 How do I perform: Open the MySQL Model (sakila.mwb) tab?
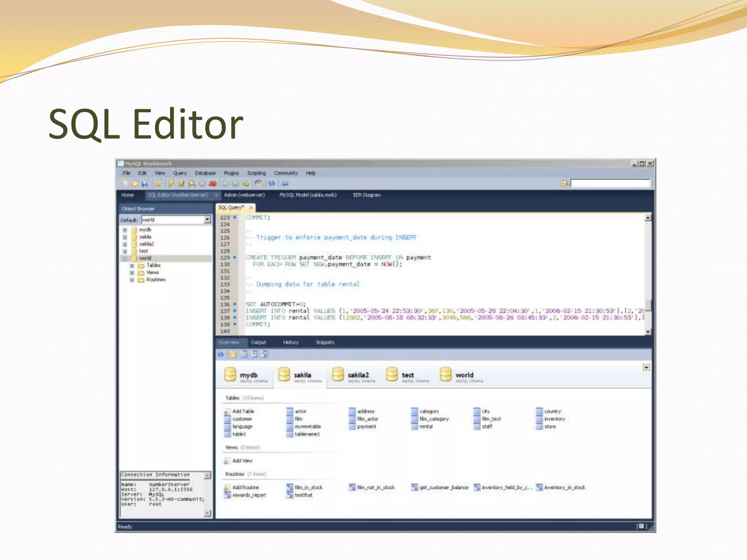coord(308,195)
